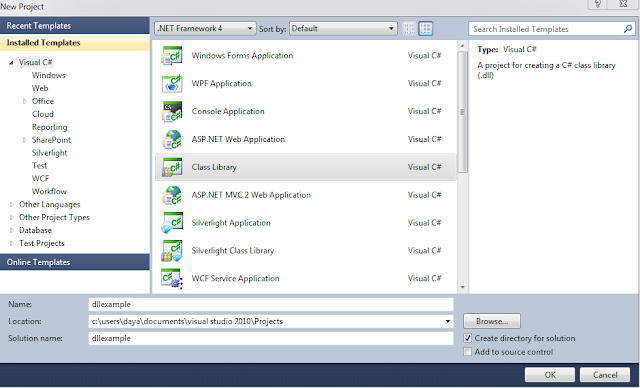The width and height of the screenshot is (640, 388).
Task: Switch to small icons view
Action: click(409, 29)
